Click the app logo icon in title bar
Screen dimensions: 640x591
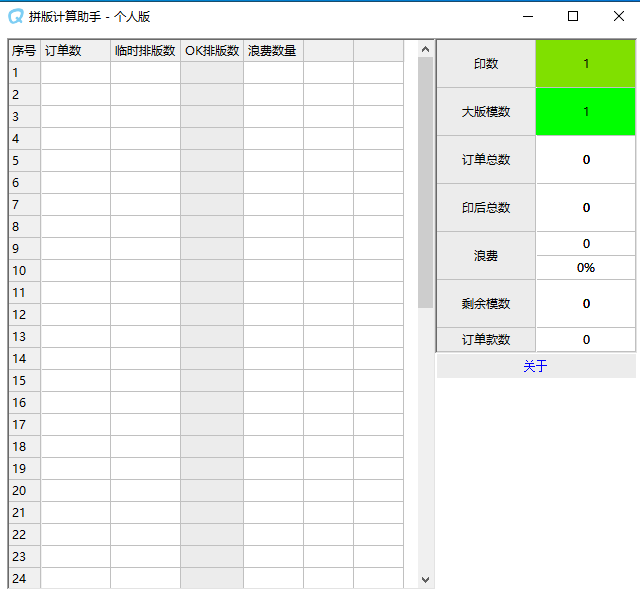[x=15, y=16]
